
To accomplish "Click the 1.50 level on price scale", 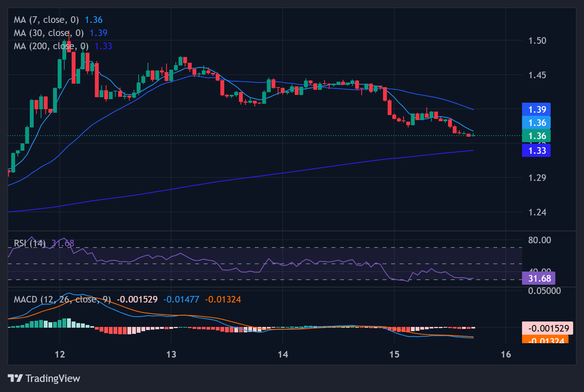I will tap(537, 41).
